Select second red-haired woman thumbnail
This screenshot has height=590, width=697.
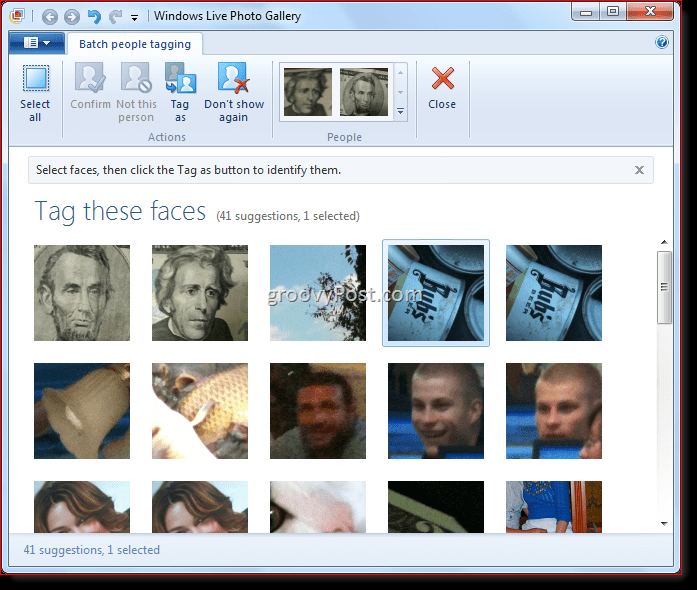(200, 507)
